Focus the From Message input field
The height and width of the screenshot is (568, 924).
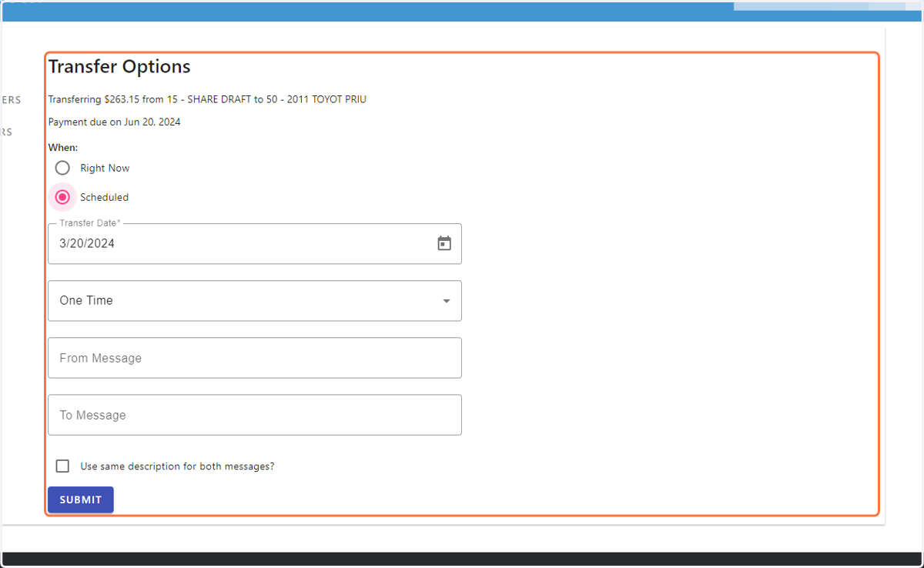(255, 358)
